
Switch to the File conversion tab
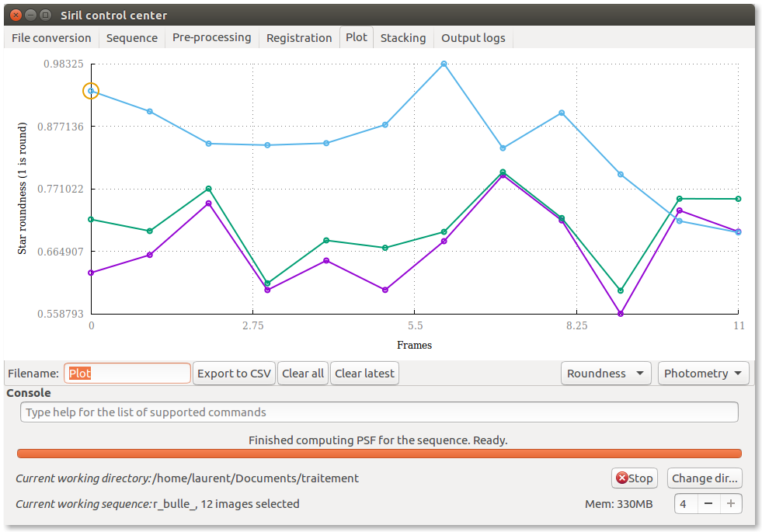[x=51, y=38]
